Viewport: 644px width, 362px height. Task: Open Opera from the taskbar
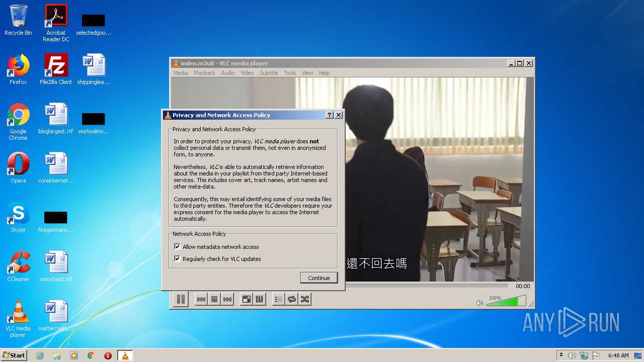[108, 355]
